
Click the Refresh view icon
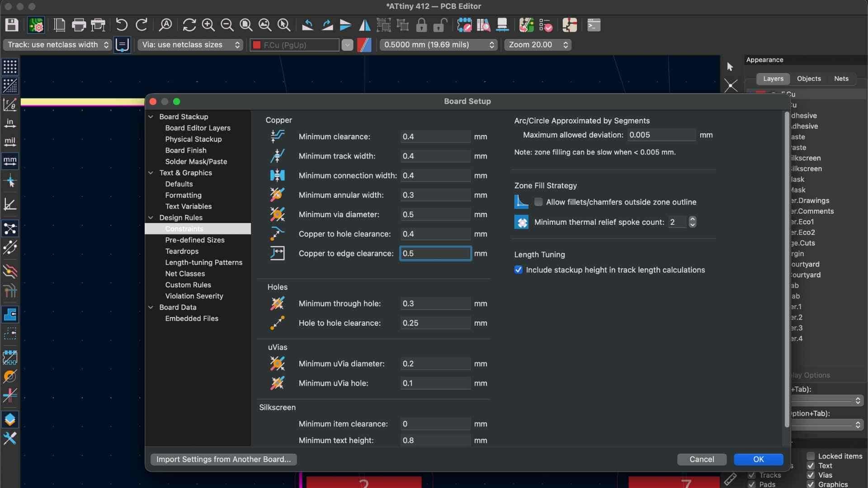189,25
